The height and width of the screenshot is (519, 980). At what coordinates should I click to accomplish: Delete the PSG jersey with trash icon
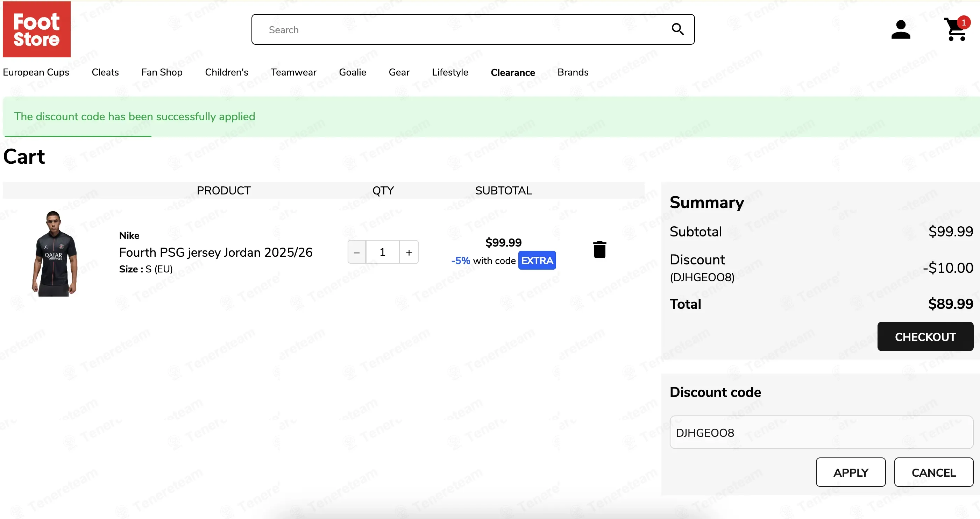(x=599, y=250)
